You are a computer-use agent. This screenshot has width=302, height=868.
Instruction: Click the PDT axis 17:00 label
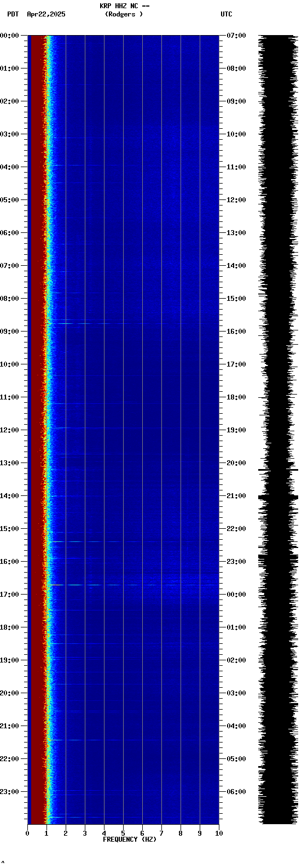[x=9, y=595]
